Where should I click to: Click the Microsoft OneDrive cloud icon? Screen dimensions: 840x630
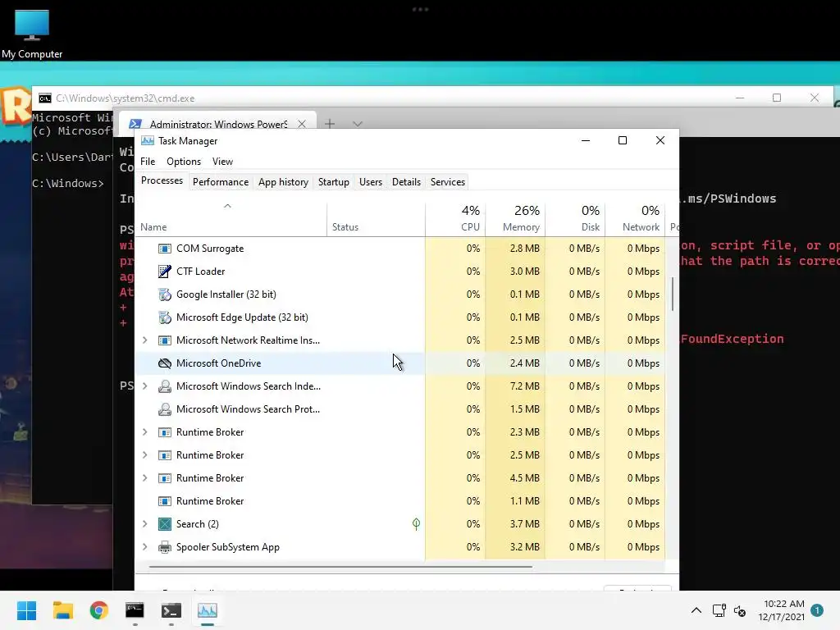pyautogui.click(x=164, y=363)
